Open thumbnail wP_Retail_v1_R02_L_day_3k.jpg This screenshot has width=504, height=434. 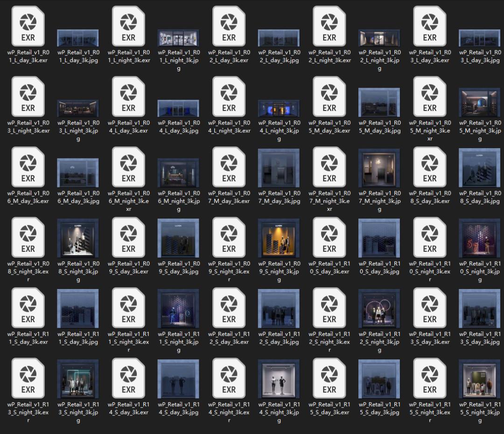(x=279, y=38)
